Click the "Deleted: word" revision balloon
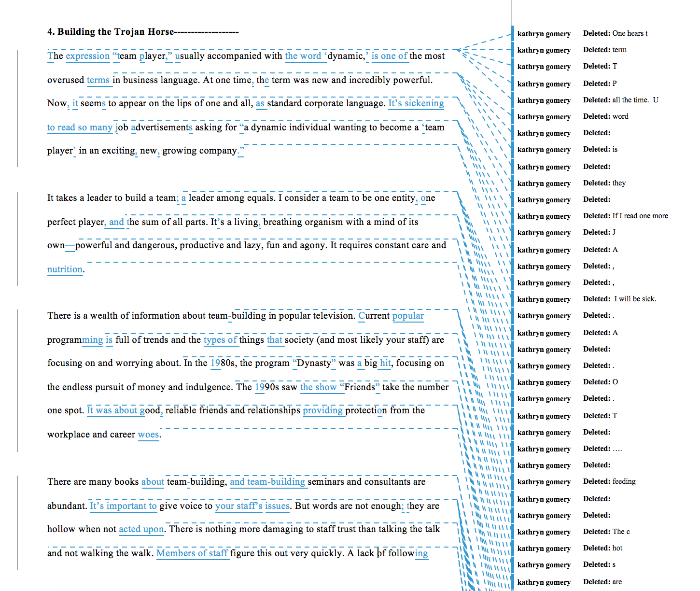The width and height of the screenshot is (700, 591). point(606,116)
